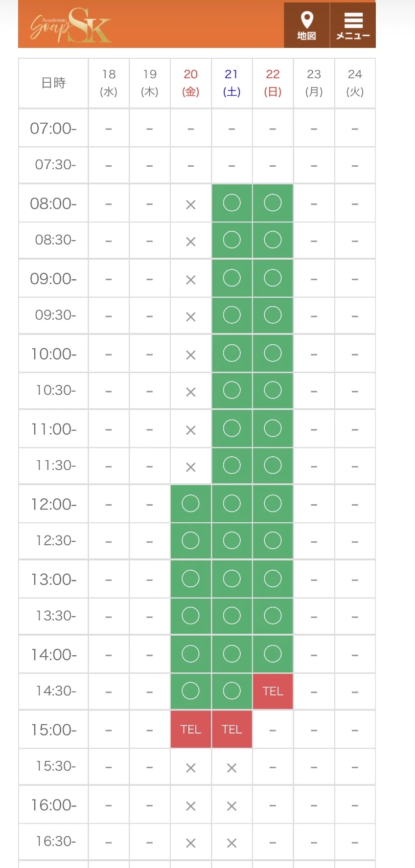Click the Academic Soap SK logo
The height and width of the screenshot is (868, 415).
[71, 25]
